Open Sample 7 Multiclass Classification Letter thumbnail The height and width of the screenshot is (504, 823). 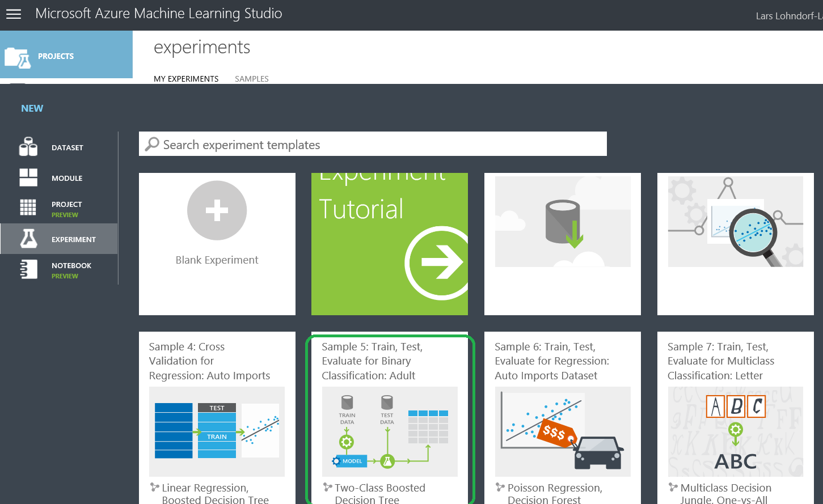735,431
